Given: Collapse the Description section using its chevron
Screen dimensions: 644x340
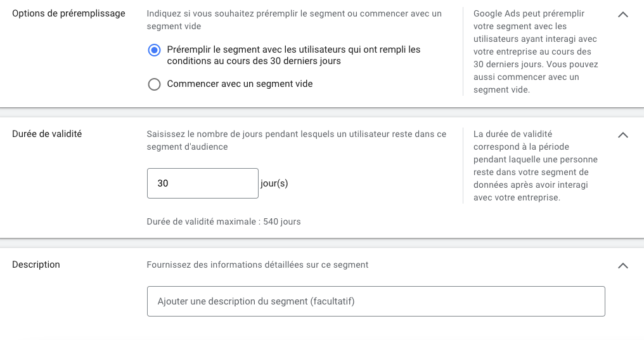Looking at the screenshot, I should point(622,266).
